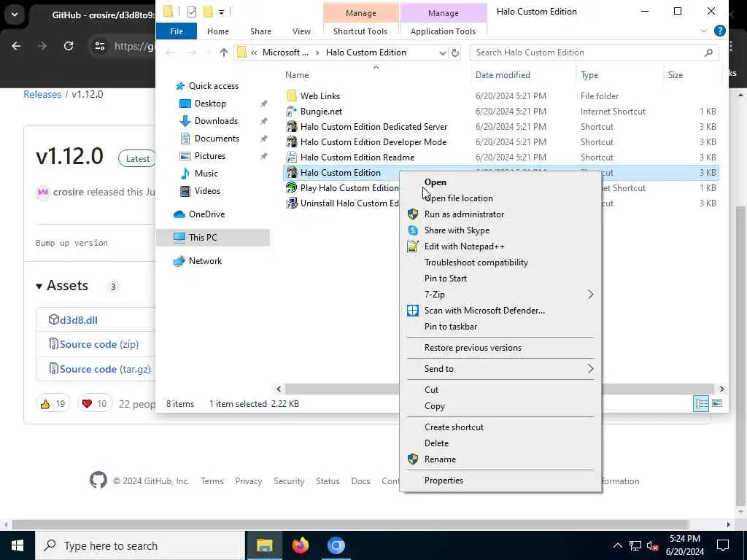
Task: Click the Explorer title bar properties checkmark icon
Action: point(192,12)
